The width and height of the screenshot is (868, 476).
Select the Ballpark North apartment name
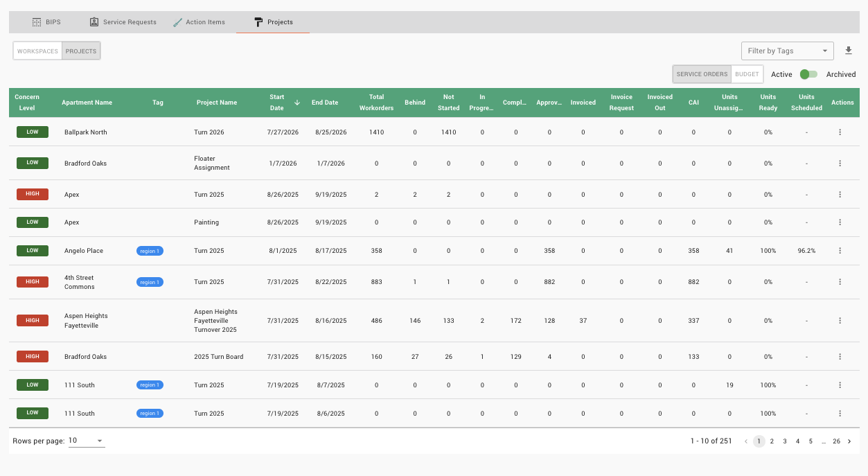[x=86, y=132]
